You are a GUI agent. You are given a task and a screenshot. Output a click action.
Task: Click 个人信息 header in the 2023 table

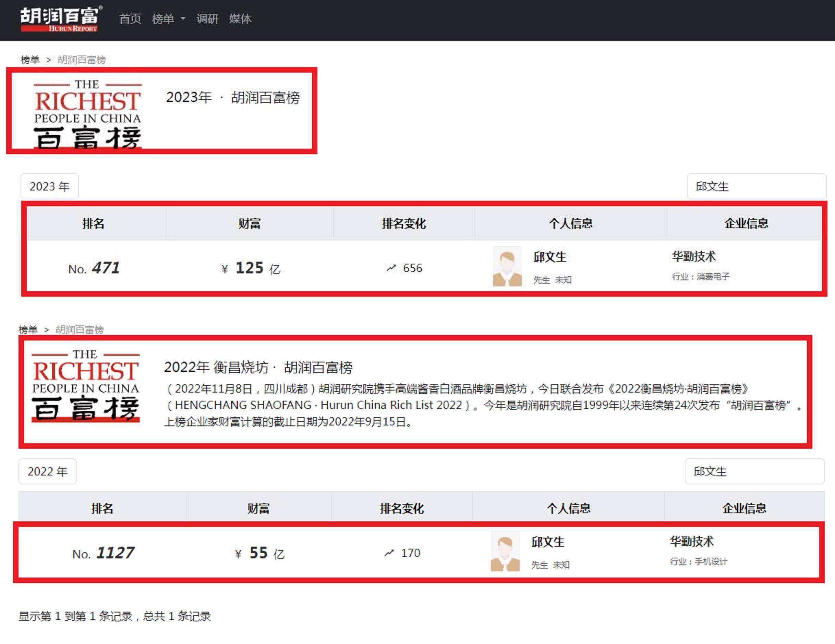click(x=570, y=223)
